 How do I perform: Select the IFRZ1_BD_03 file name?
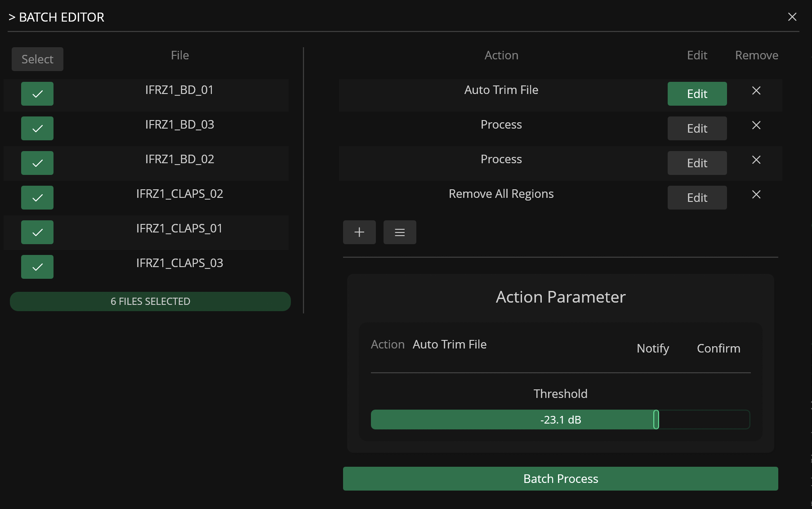coord(179,125)
